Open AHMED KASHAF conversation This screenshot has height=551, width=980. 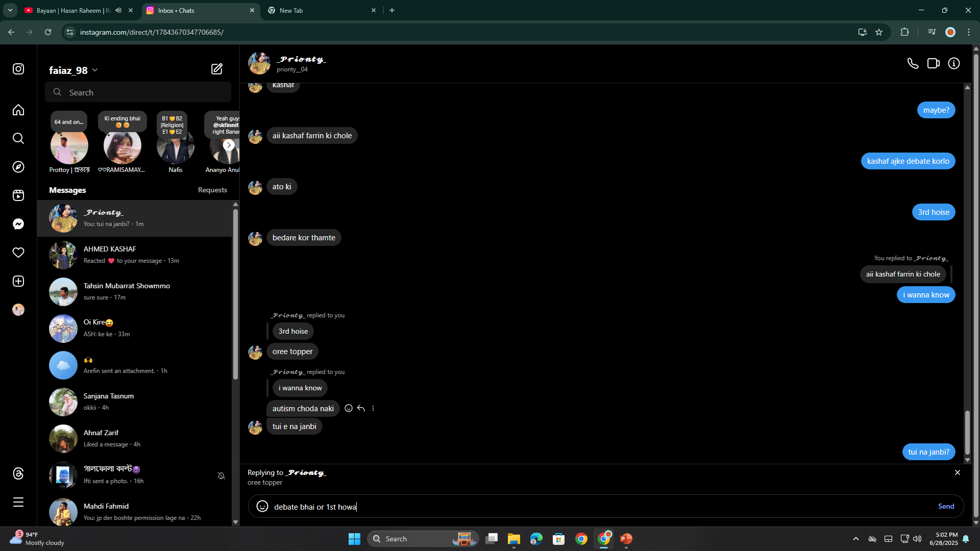pos(135,255)
